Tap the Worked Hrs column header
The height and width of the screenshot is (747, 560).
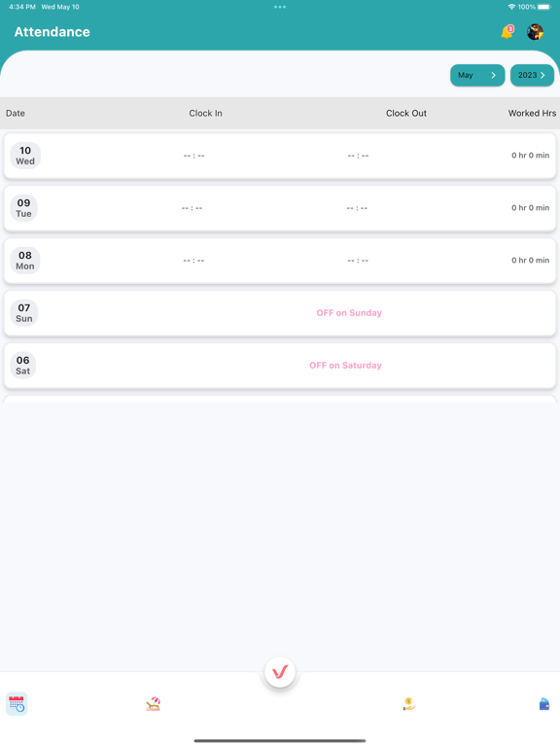click(532, 114)
